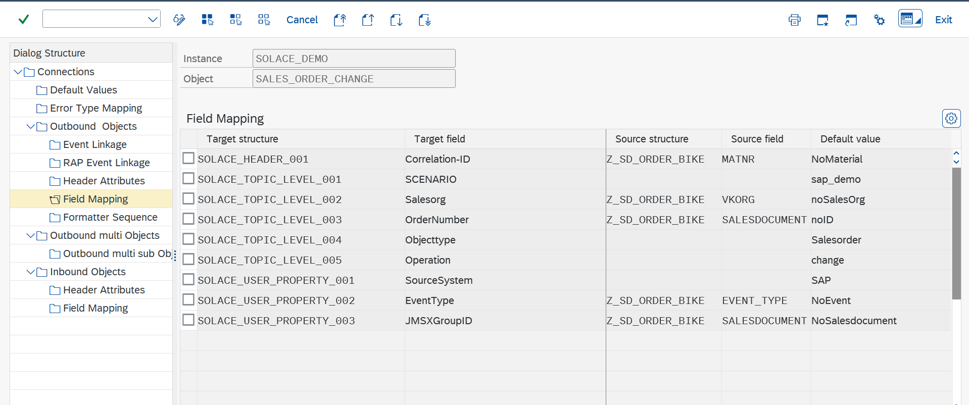This screenshot has height=405, width=969.
Task: Click the First Page navigation icon
Action: [x=339, y=20]
